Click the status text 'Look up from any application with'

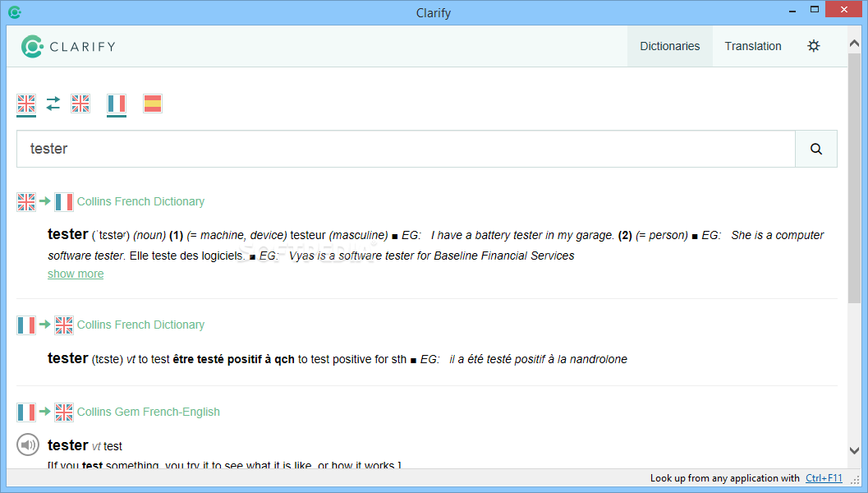[724, 478]
